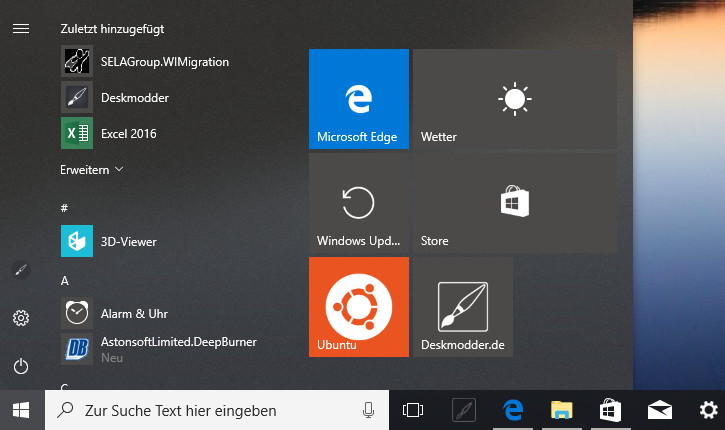Open Microsoft Edge from the taskbar

pos(513,410)
